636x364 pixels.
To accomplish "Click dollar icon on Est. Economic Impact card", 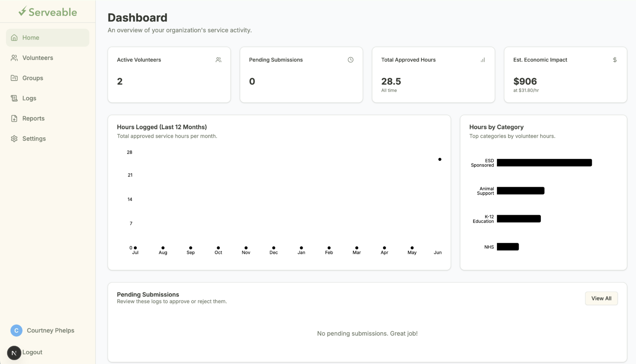I will tap(615, 60).
